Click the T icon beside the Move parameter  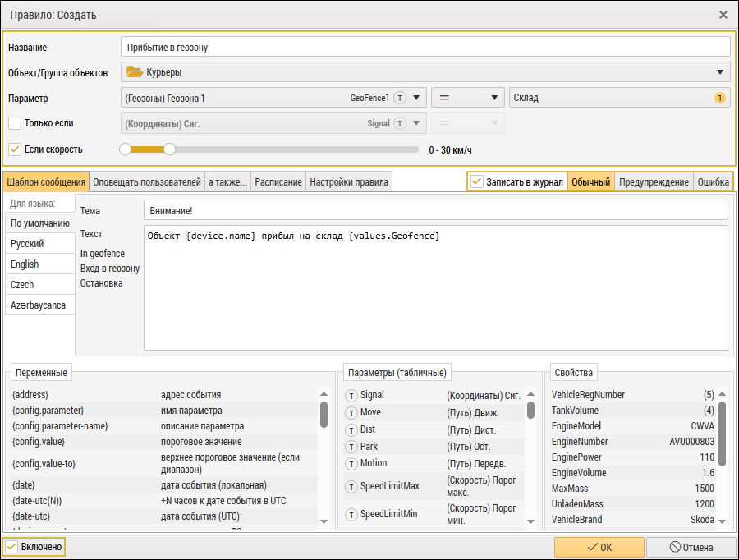pos(351,413)
